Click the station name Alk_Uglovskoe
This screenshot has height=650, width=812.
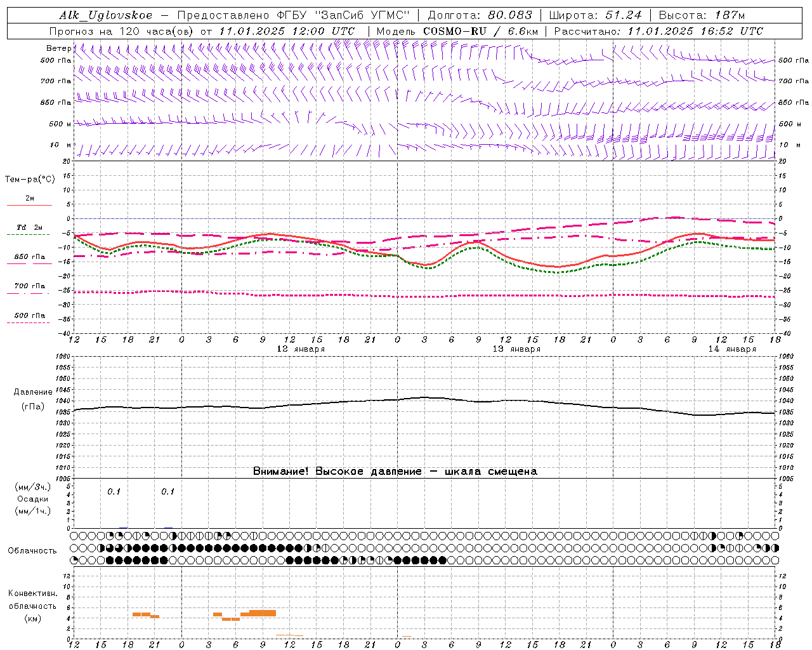coord(106,15)
